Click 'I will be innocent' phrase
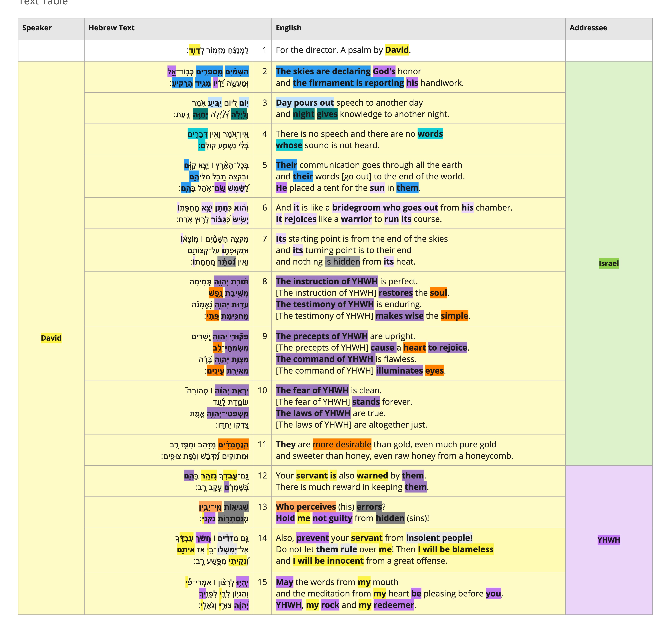672x634 pixels. point(328,561)
